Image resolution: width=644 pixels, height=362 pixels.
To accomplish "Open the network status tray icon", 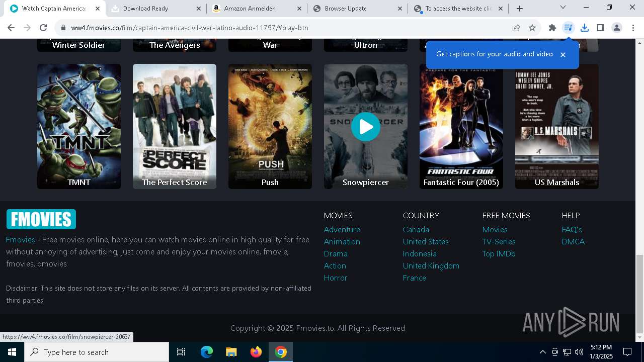I will pos(567,352).
